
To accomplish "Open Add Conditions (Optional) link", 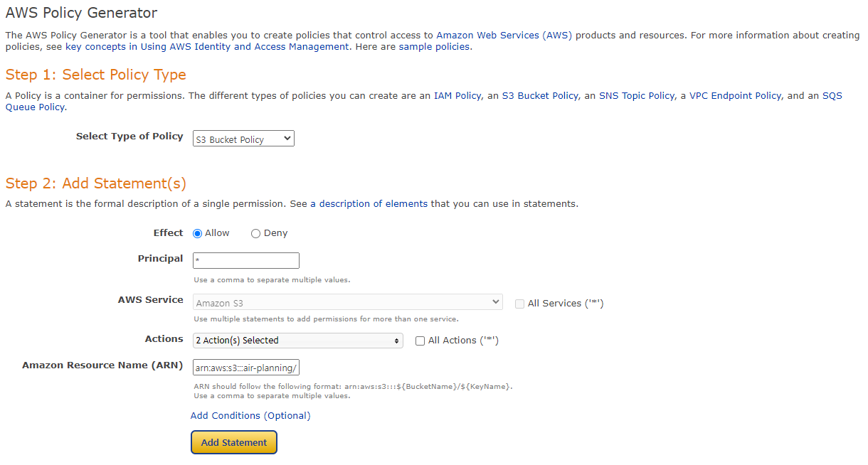I will tap(250, 415).
